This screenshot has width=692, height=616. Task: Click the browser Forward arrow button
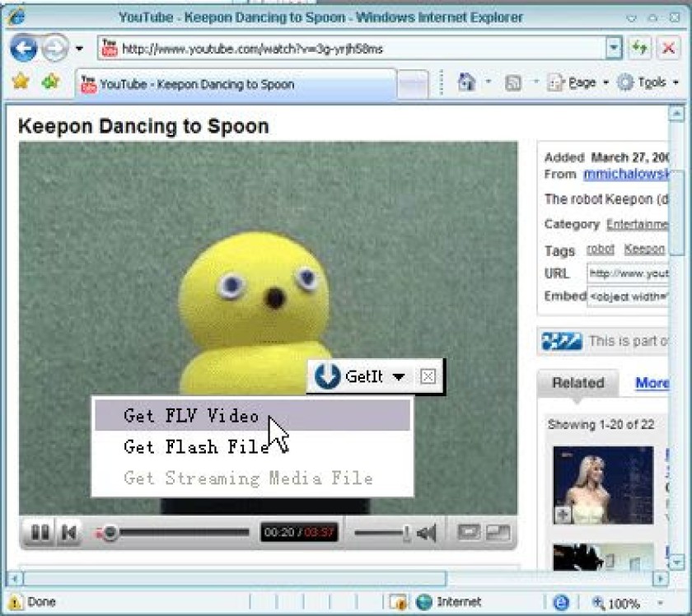pyautogui.click(x=54, y=48)
